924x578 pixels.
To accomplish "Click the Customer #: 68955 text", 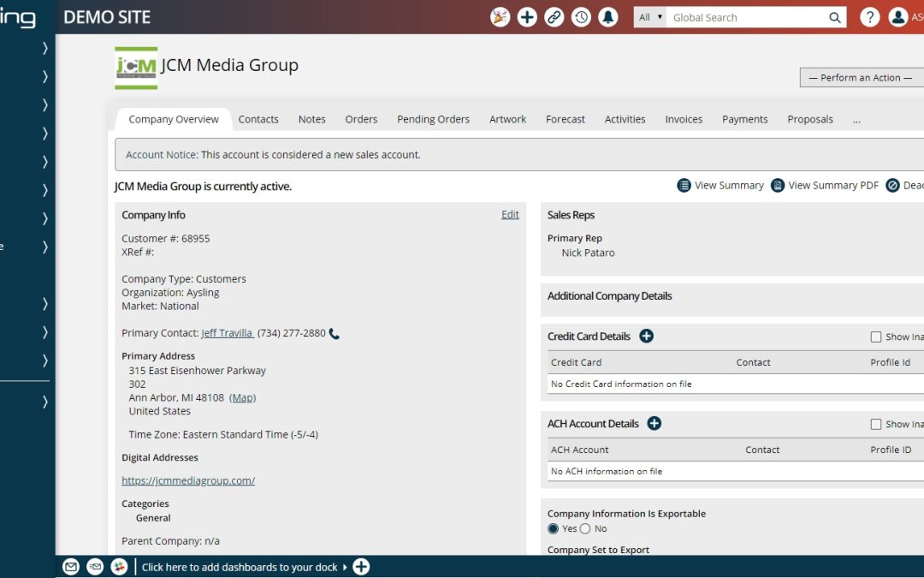I will (166, 238).
